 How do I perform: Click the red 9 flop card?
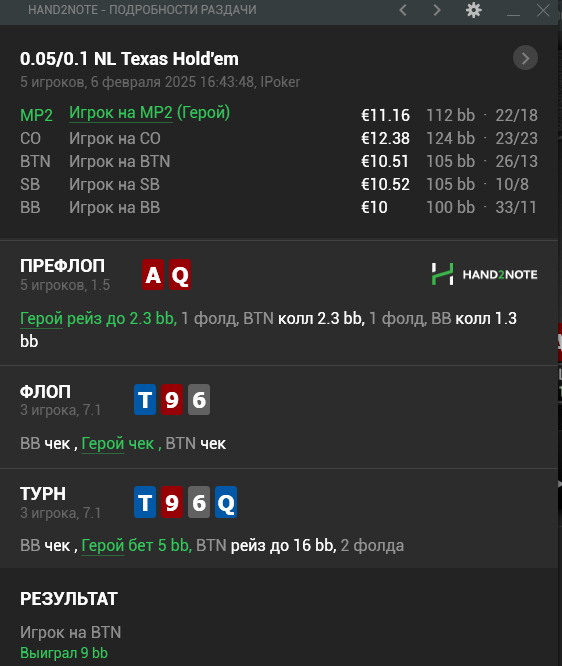tap(172, 400)
